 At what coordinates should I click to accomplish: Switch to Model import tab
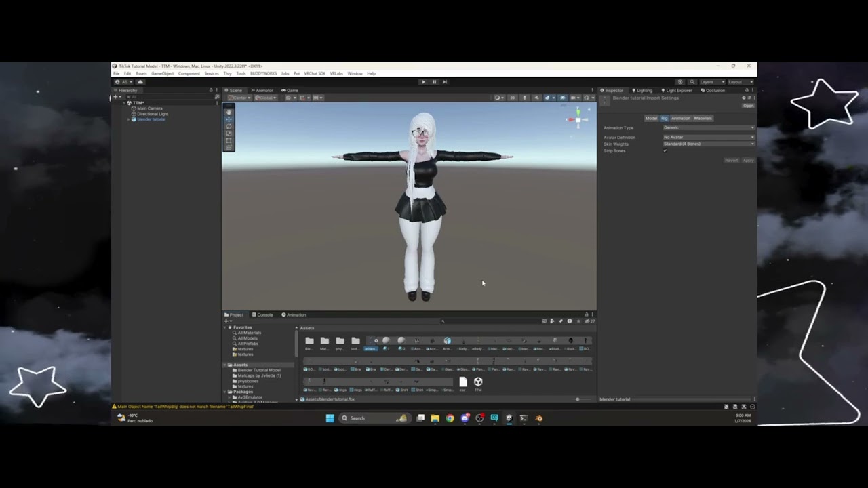[651, 118]
